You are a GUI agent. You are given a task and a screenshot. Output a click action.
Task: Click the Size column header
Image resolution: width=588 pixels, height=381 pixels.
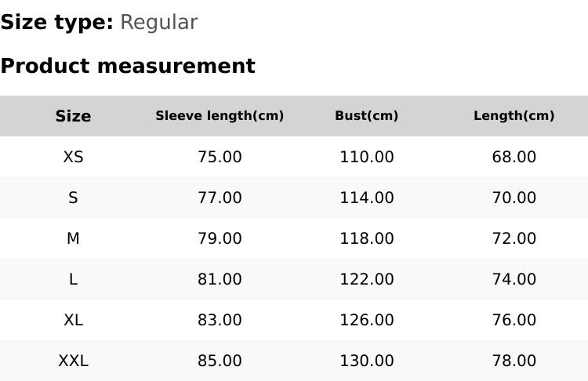[73, 116]
